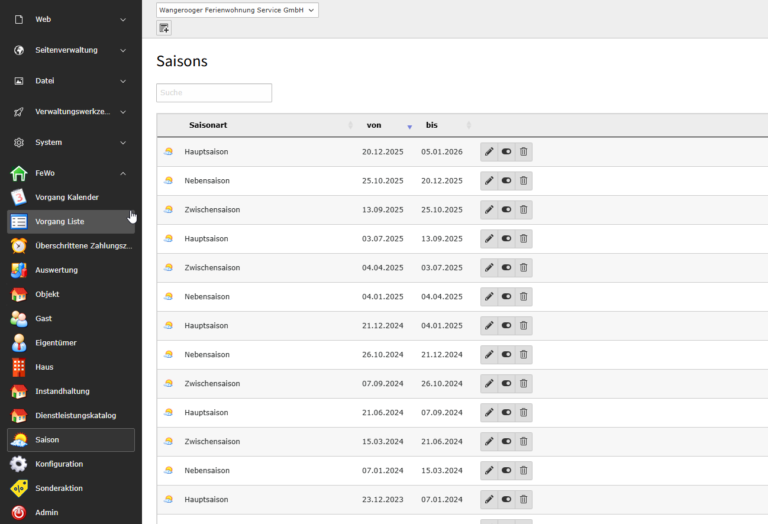Viewport: 768px width, 524px height.
Task: Expand the Datei module group
Action: (71, 81)
